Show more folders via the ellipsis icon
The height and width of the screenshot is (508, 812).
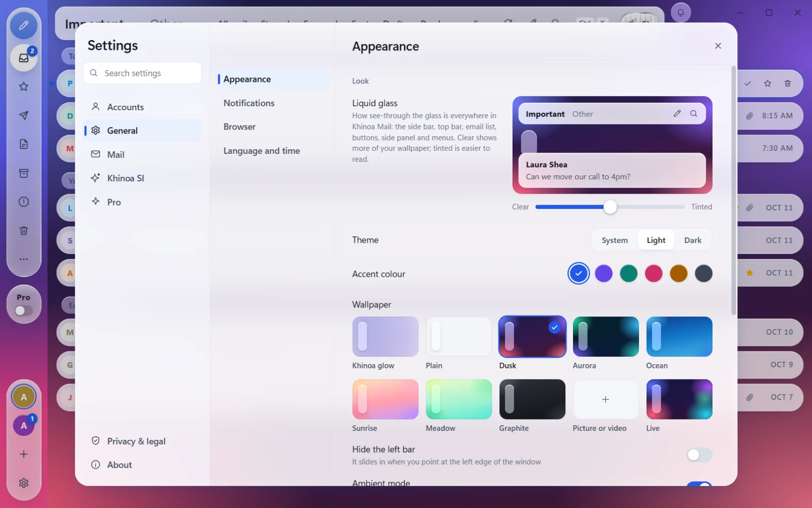tap(24, 259)
